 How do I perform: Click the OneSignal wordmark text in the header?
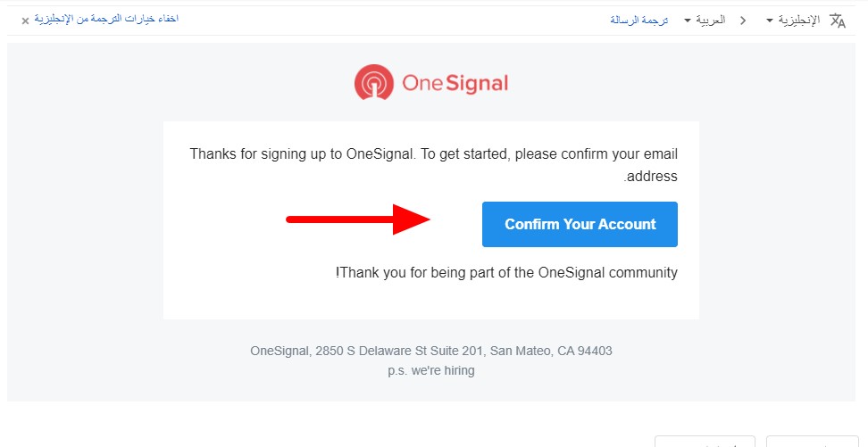[455, 84]
